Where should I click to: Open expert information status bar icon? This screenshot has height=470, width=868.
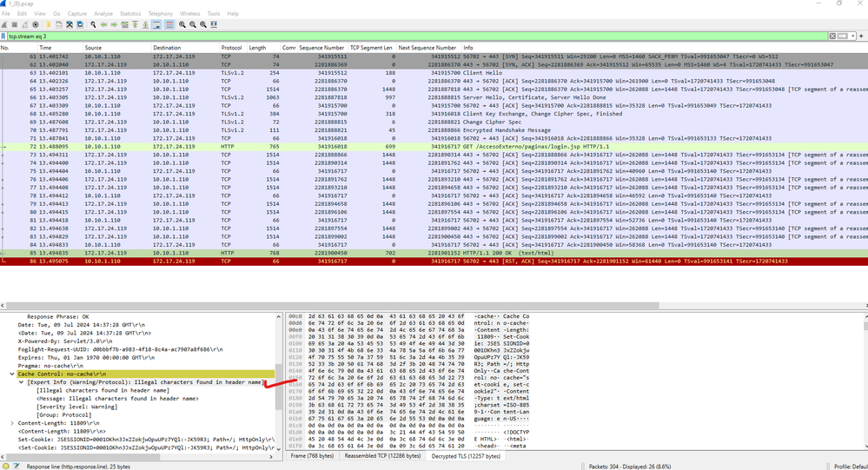(x=5, y=466)
